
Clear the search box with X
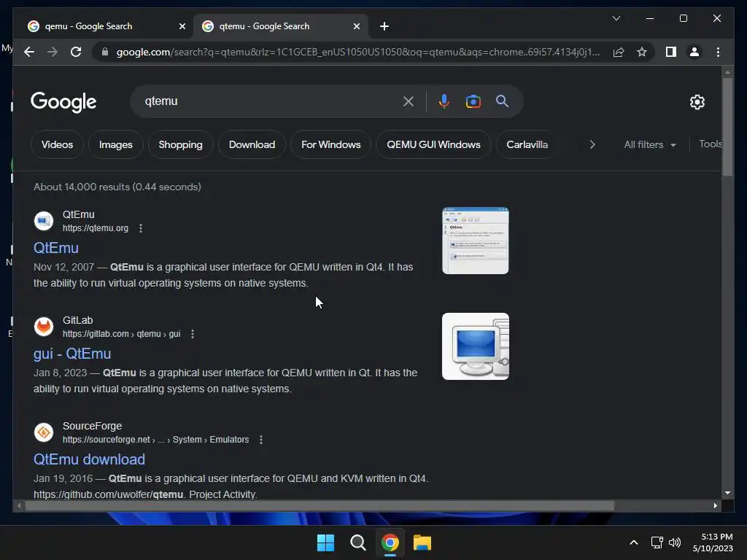[409, 101]
